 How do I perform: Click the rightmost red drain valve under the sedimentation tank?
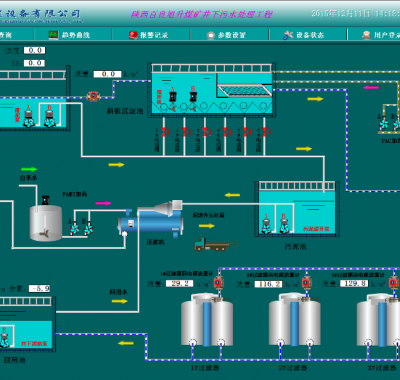(265, 131)
